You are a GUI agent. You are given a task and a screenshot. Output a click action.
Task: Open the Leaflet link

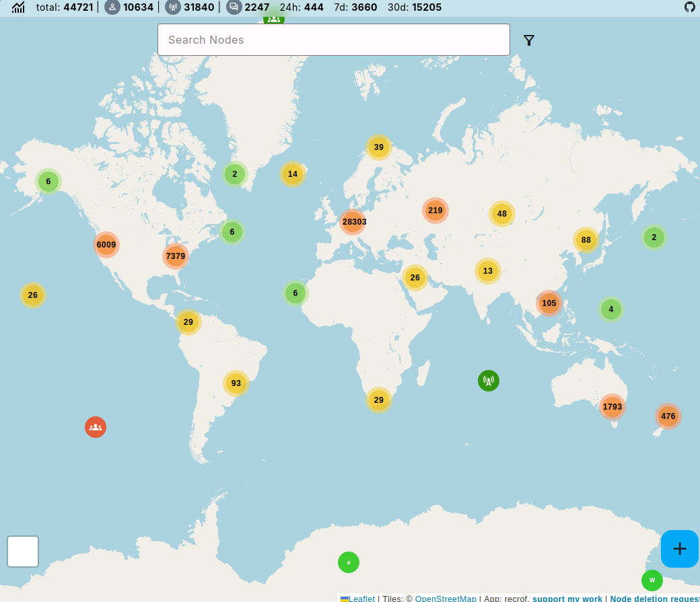[357, 599]
